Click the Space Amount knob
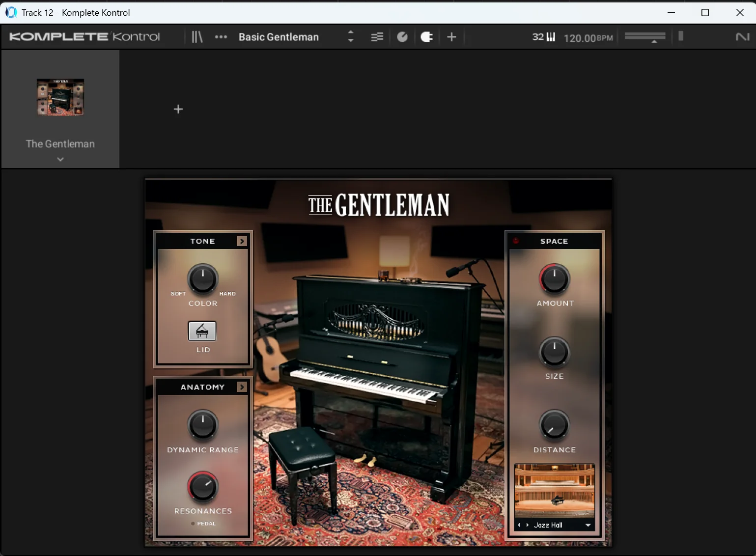This screenshot has width=756, height=556. [555, 278]
